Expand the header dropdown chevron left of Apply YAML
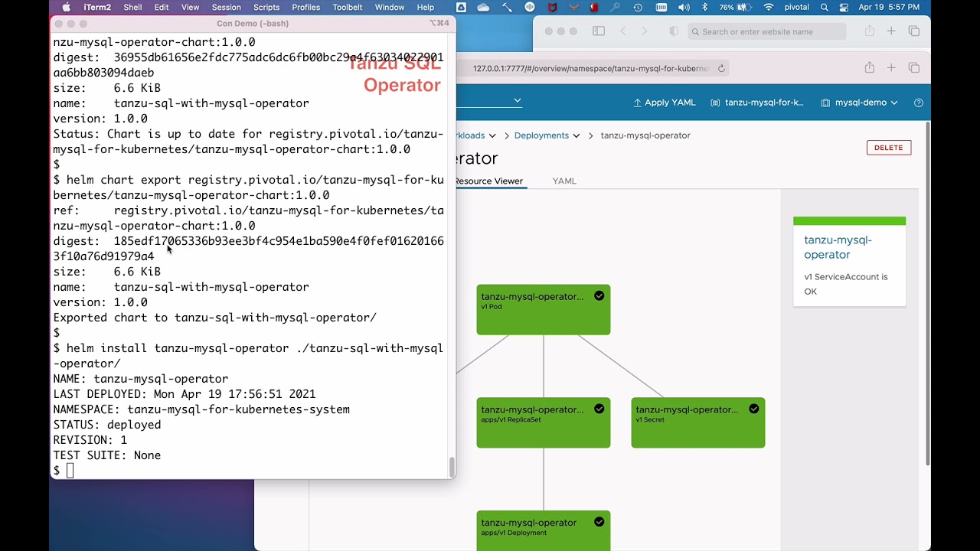This screenshot has width=980, height=551. (518, 100)
